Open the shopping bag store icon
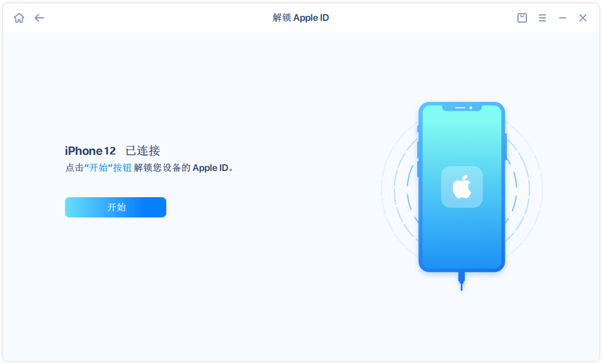 click(x=522, y=18)
